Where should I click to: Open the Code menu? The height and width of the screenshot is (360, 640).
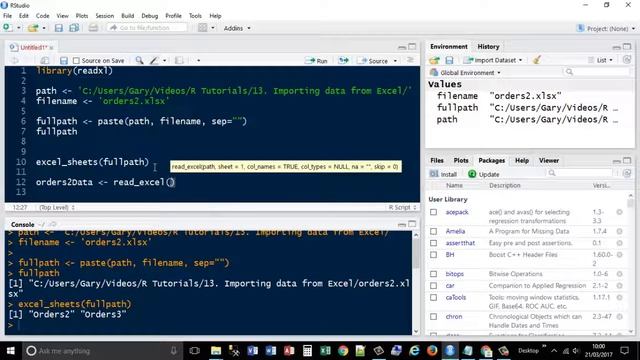tap(42, 16)
